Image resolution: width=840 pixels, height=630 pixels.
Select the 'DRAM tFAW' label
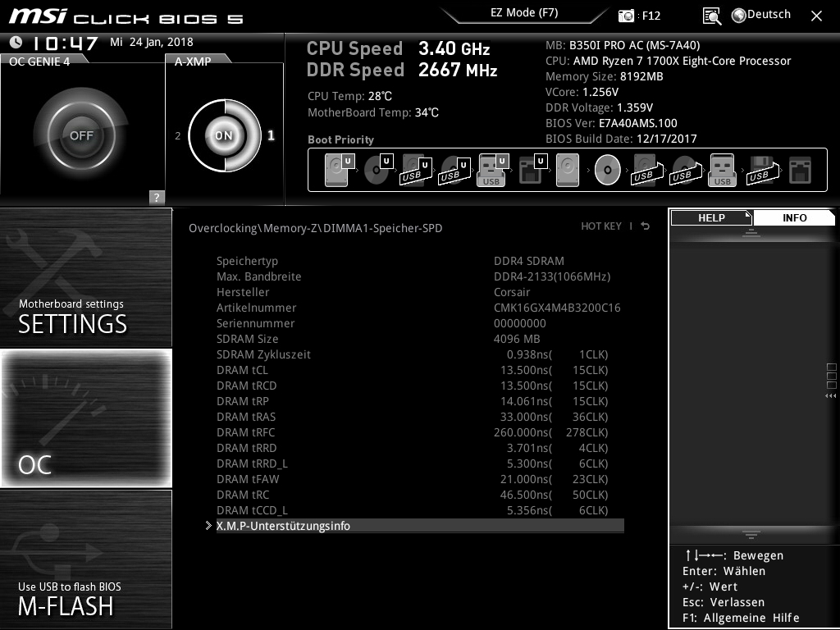pyautogui.click(x=248, y=479)
